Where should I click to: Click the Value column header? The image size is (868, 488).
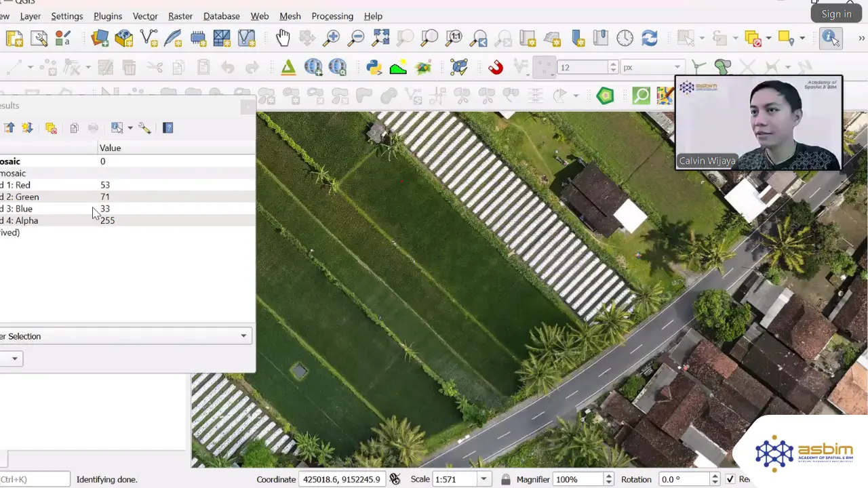[x=110, y=148]
